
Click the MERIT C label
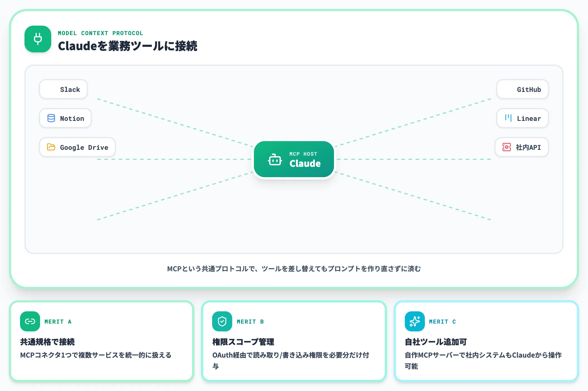tap(443, 322)
